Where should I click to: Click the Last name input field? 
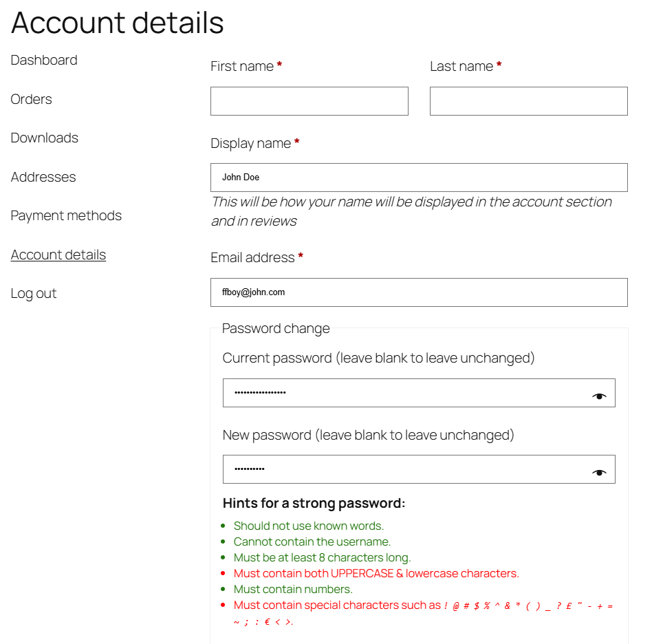(528, 101)
